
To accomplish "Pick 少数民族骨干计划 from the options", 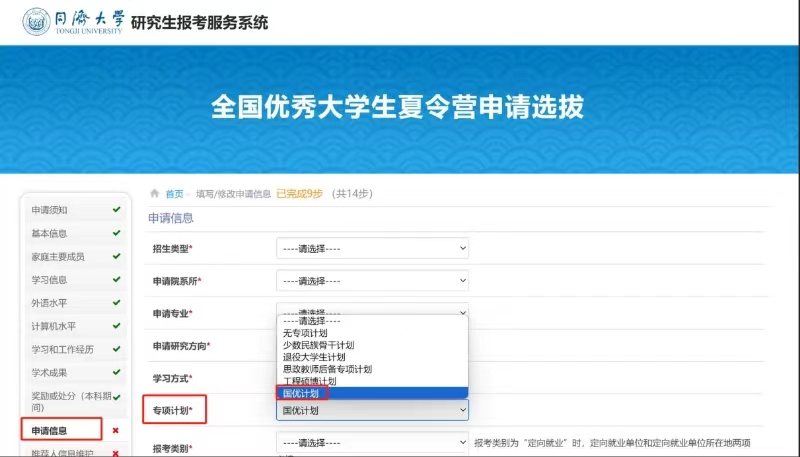I will click(x=318, y=345).
